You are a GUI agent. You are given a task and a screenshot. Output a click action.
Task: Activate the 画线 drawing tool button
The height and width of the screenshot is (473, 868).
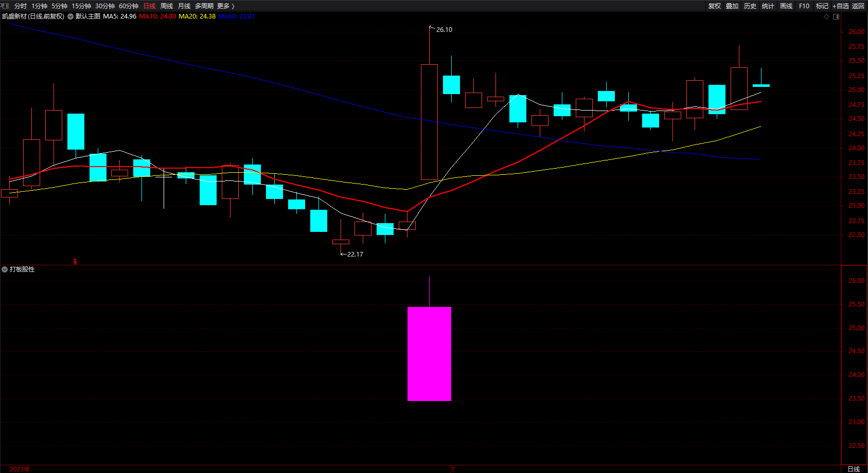point(786,6)
